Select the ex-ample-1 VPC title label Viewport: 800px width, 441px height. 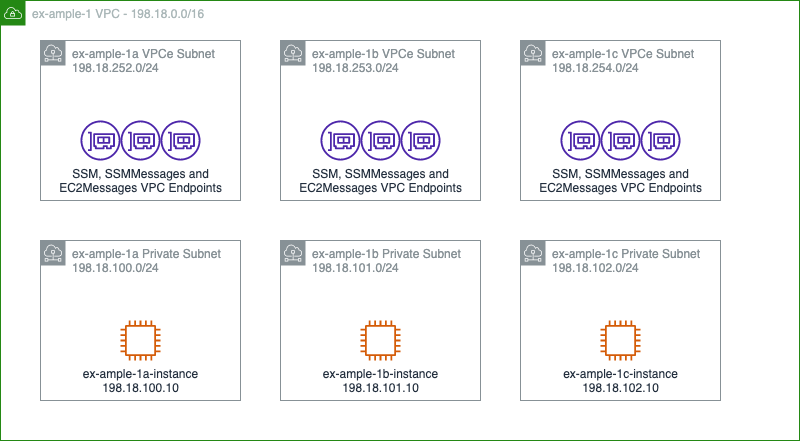[x=118, y=14]
